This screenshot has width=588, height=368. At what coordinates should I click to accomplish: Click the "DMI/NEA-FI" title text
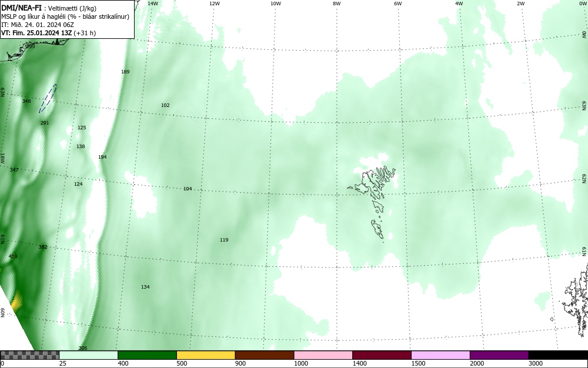pos(21,8)
